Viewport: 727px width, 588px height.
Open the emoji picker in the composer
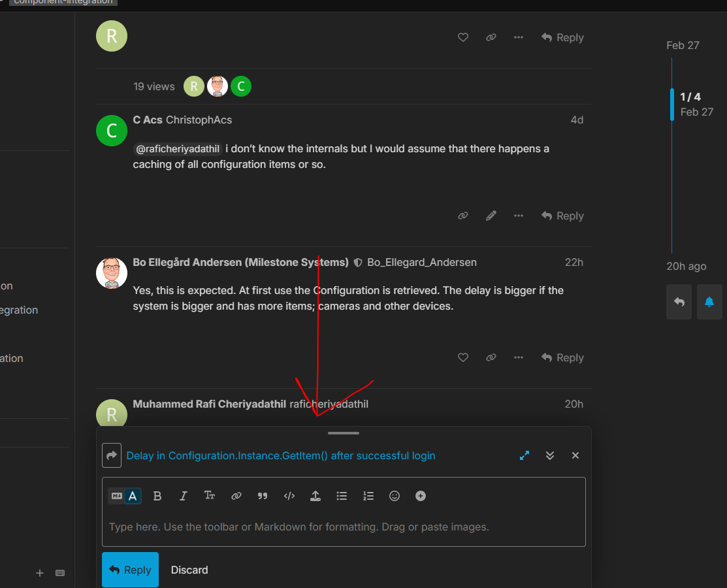[x=395, y=496]
